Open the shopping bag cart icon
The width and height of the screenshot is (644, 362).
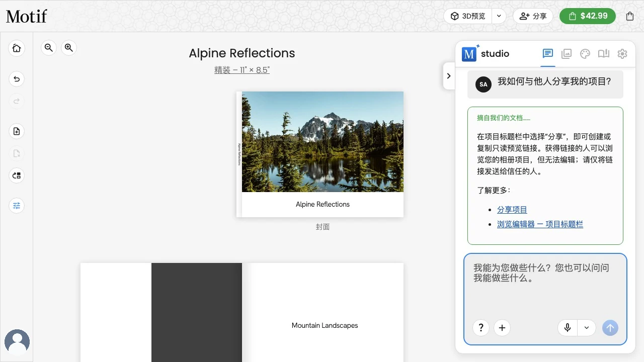click(x=630, y=16)
